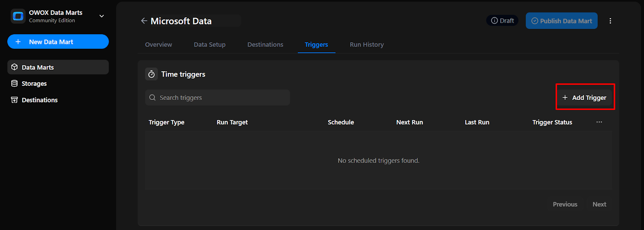Click the Storages database icon
Screen dimensions: 644x230
[x=14, y=83]
